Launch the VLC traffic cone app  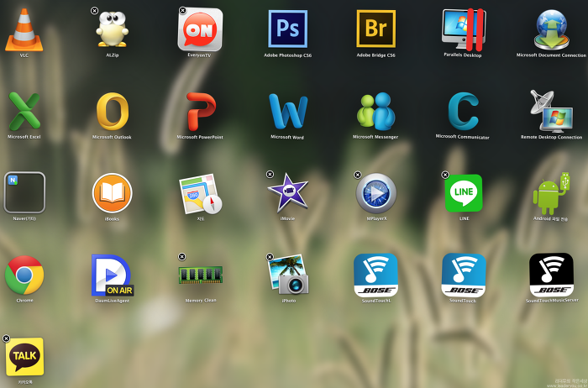coord(24,30)
